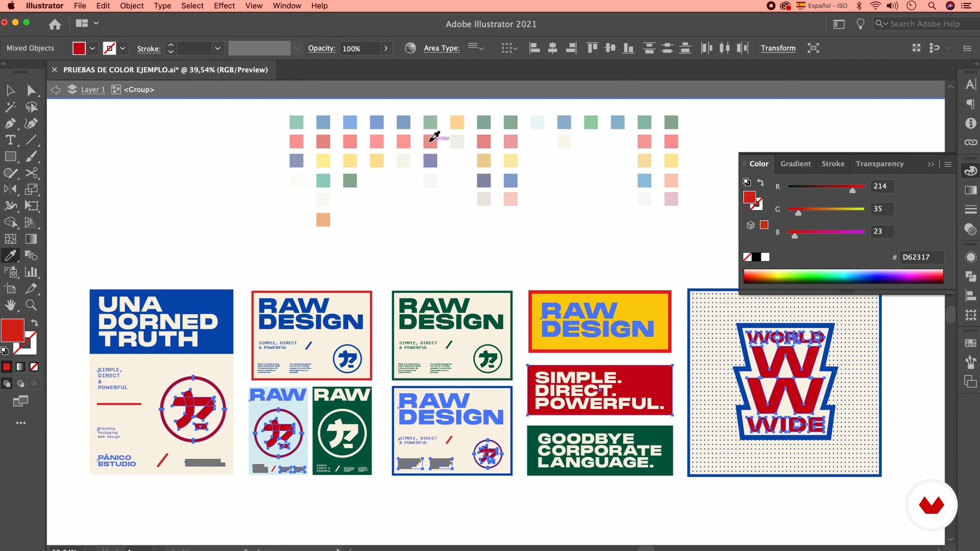The width and height of the screenshot is (980, 551).
Task: Open the fill color dropdown
Action: [x=92, y=48]
